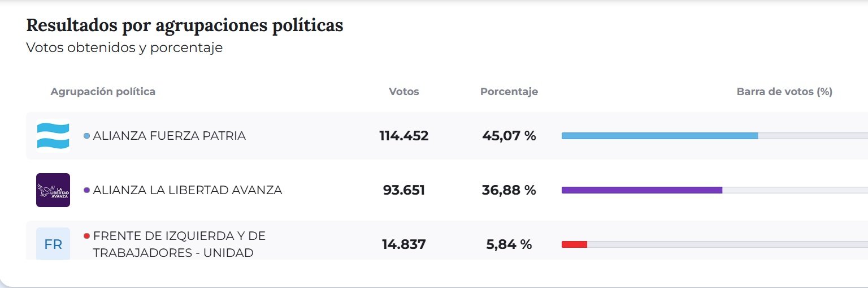
Task: Click the 36,88 % percentage value
Action: coord(509,190)
